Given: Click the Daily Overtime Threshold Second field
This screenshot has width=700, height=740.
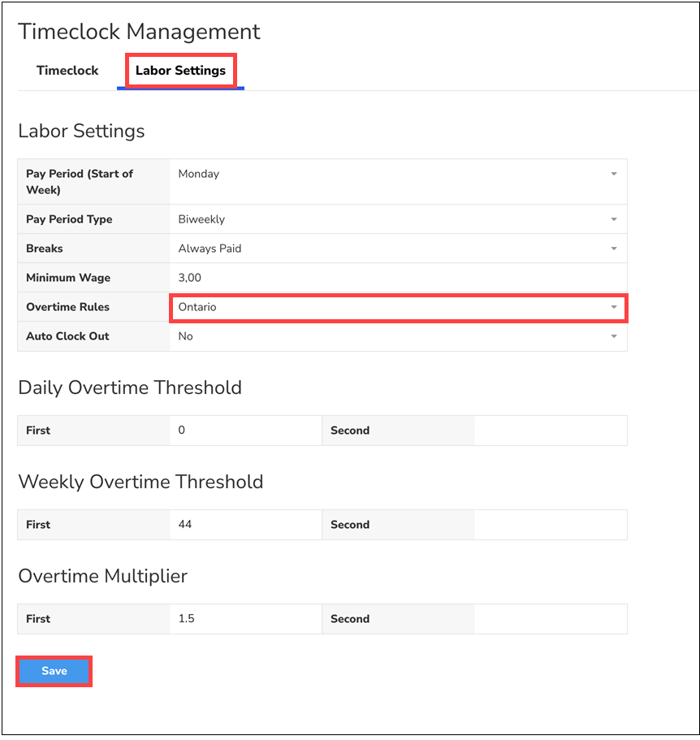Looking at the screenshot, I should coord(550,431).
